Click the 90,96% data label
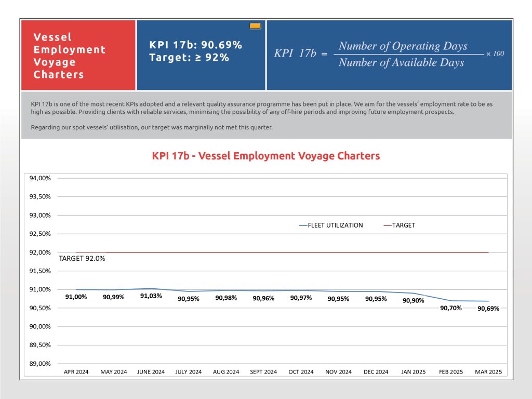 (263, 298)
